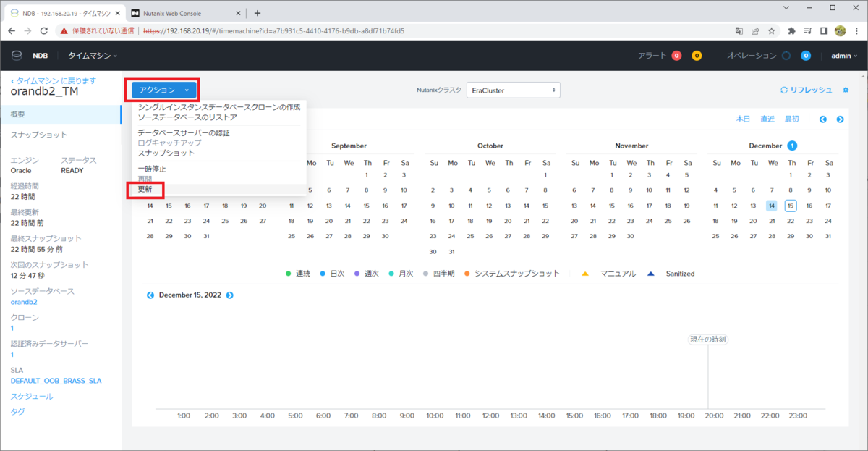Click the NDB logo icon
Image resolution: width=868 pixels, height=451 pixels.
[16, 55]
